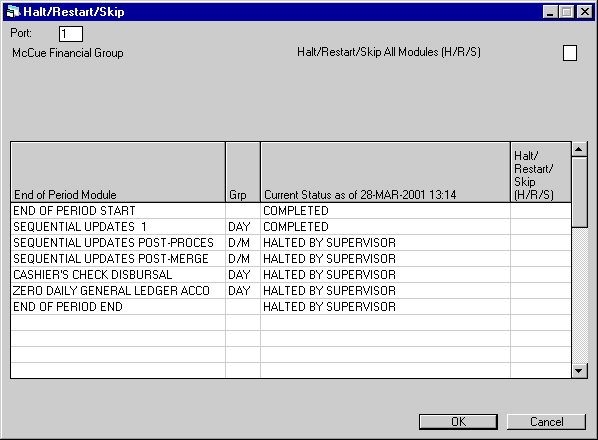Click the Current Status column header

click(x=385, y=172)
